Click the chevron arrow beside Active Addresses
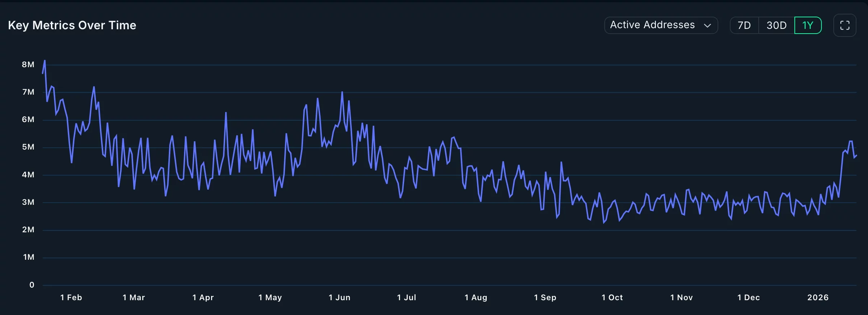The height and width of the screenshot is (315, 868). (x=707, y=26)
